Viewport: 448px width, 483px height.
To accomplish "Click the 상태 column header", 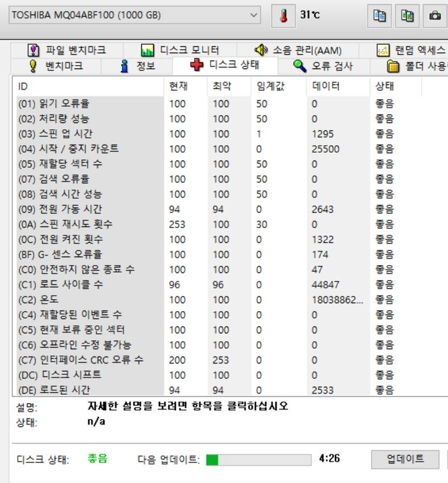I will pos(395,86).
